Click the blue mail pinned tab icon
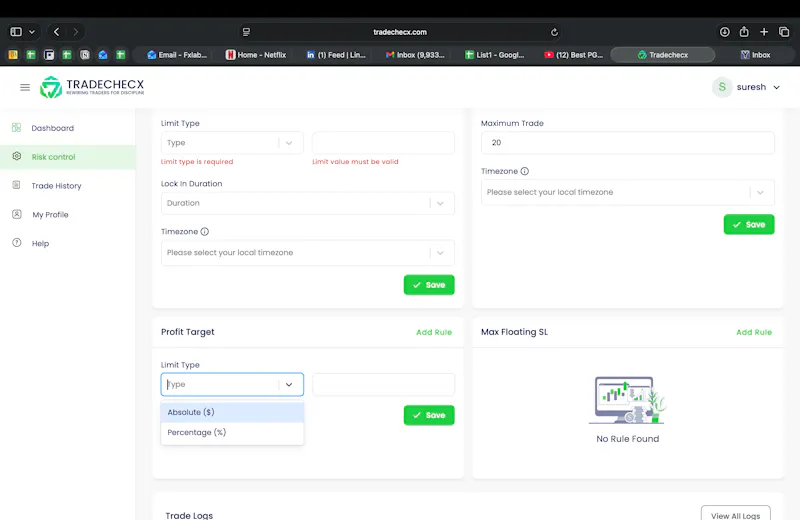Image resolution: width=800 pixels, height=520 pixels. pyautogui.click(x=103, y=55)
